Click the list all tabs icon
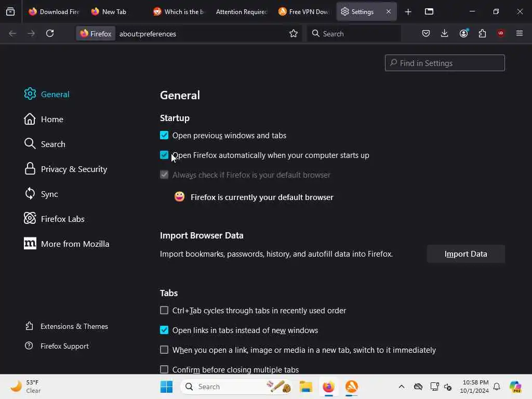532x399 pixels. coord(429,11)
